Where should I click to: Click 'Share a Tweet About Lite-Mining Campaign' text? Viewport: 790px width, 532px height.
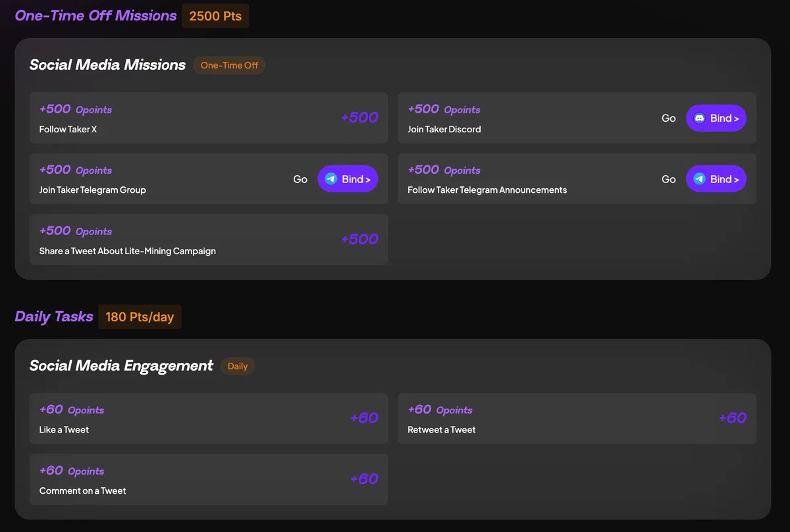pos(128,252)
